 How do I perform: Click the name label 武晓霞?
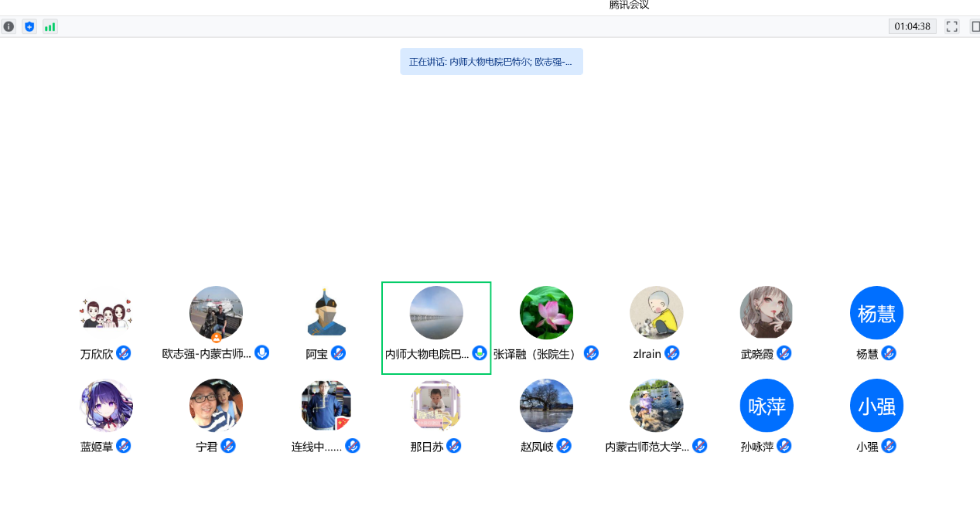click(x=757, y=354)
